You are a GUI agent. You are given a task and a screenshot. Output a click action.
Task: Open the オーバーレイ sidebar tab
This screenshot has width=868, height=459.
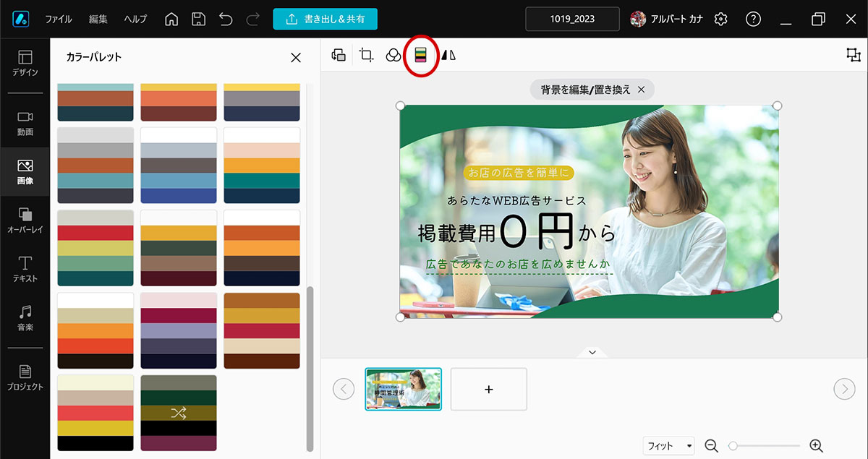[25, 220]
